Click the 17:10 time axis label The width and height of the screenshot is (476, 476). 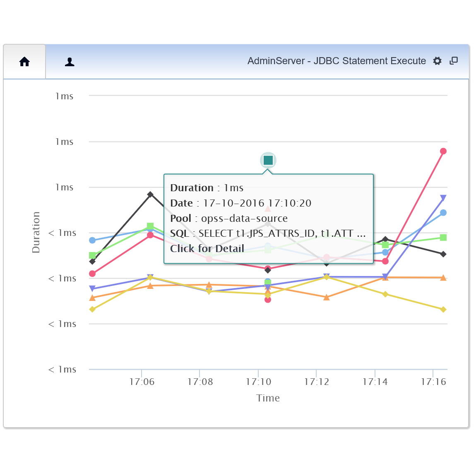pos(258,382)
